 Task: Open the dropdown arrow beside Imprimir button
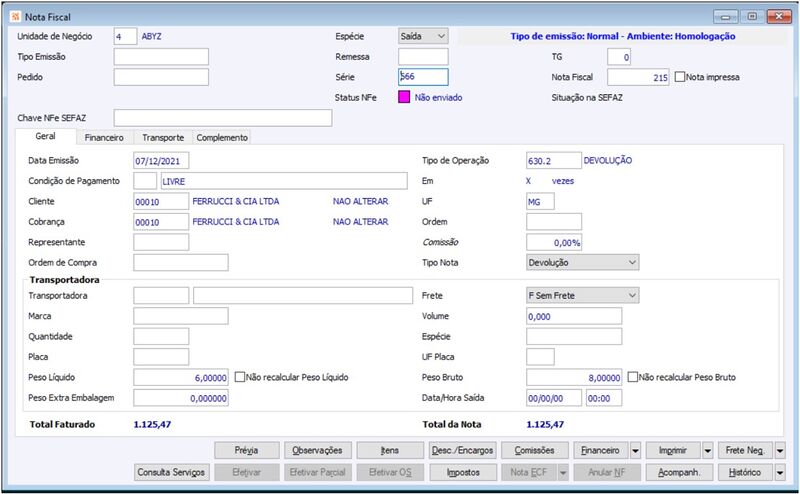(708, 451)
